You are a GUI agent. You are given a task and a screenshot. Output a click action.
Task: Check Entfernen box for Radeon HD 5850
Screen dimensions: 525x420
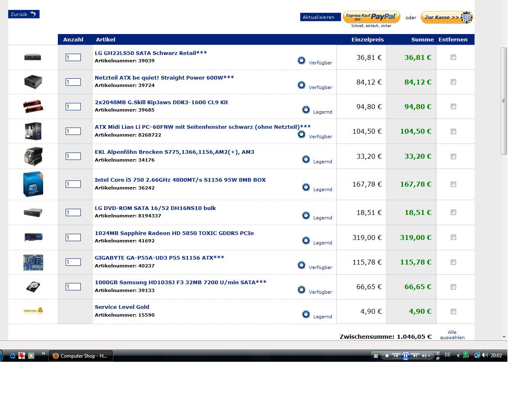(x=453, y=237)
